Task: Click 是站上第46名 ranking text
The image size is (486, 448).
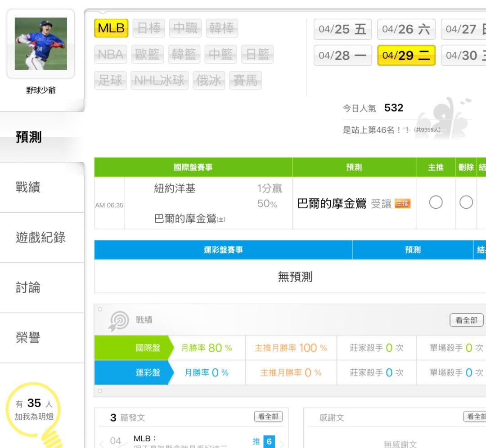Action: pyautogui.click(x=376, y=130)
